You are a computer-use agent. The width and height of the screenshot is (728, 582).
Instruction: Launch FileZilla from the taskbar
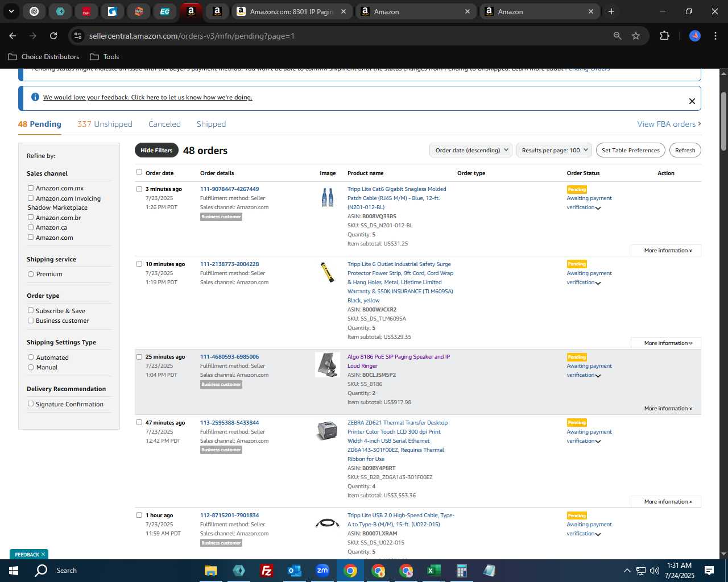tap(266, 571)
